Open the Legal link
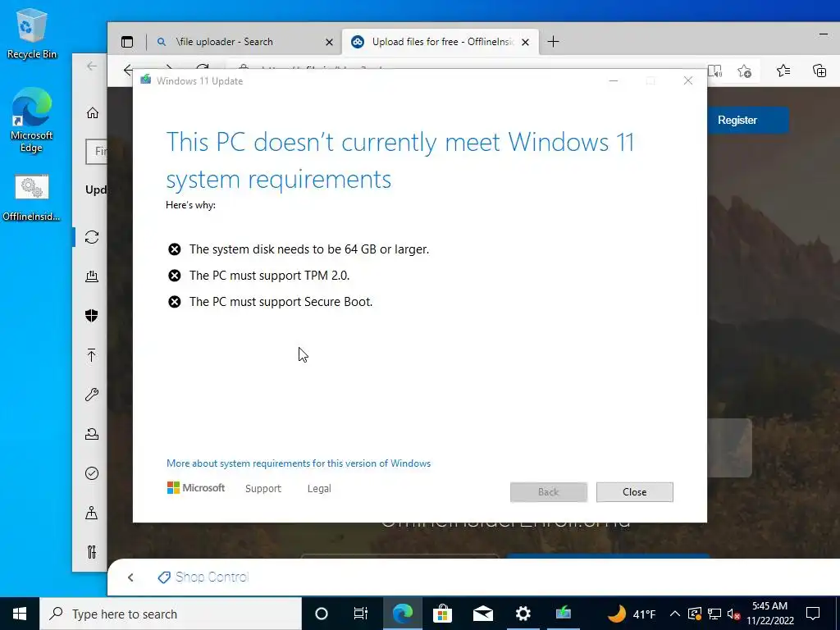This screenshot has height=630, width=840. (x=319, y=489)
